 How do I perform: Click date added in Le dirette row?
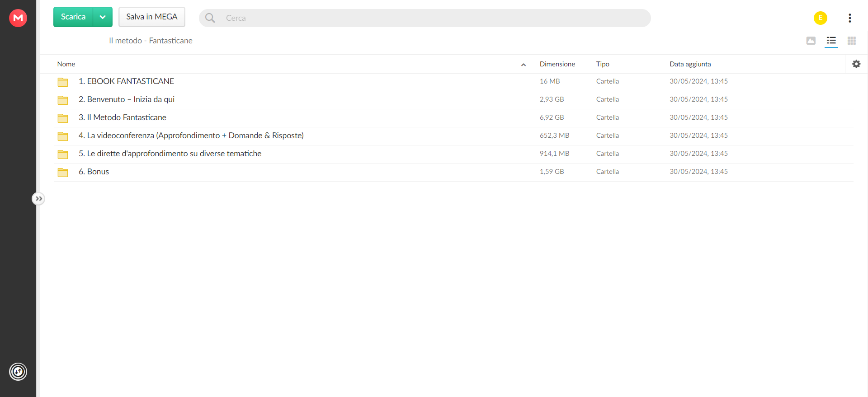pyautogui.click(x=699, y=154)
